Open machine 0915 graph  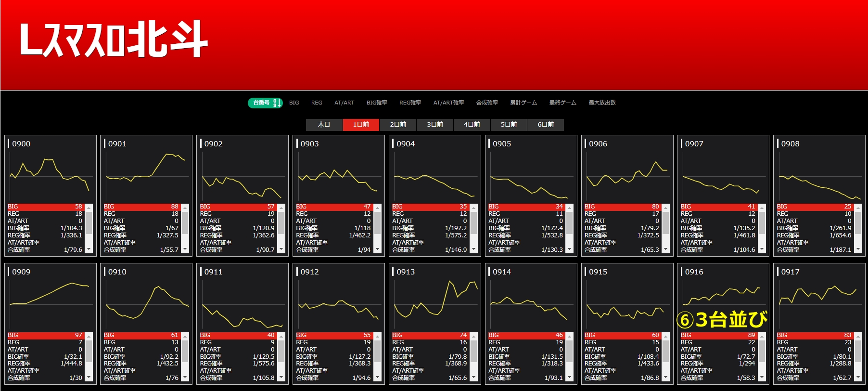click(628, 304)
